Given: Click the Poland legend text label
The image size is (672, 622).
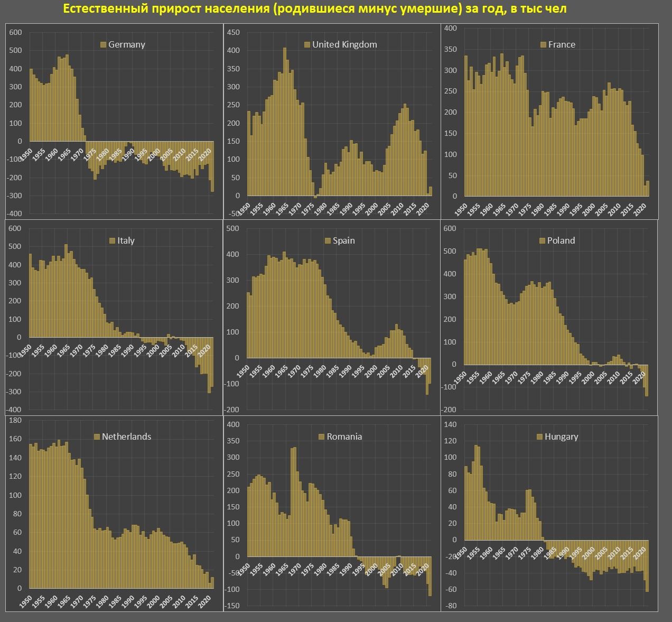Looking at the screenshot, I should coord(561,241).
